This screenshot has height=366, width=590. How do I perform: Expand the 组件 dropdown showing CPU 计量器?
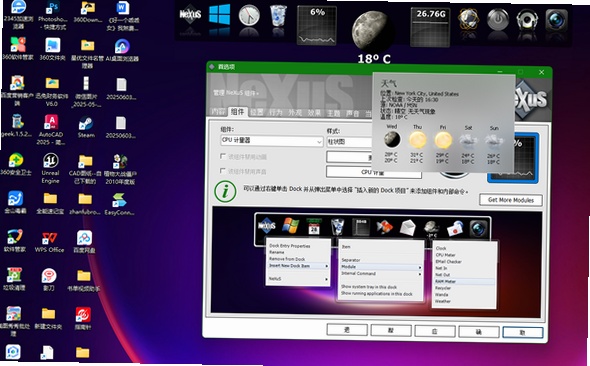coord(271,141)
